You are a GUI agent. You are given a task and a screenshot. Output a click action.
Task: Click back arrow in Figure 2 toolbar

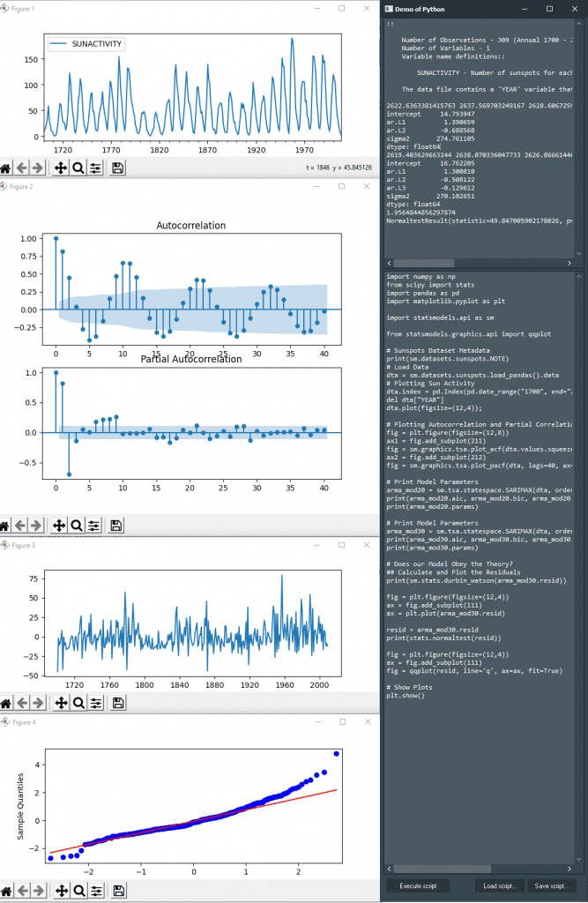point(19,526)
